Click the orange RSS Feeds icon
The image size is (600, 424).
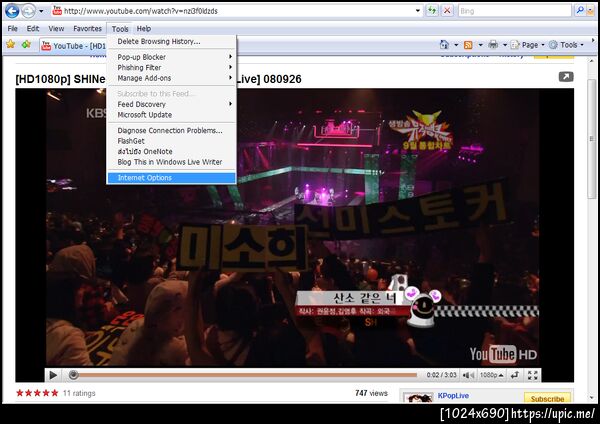(468, 45)
